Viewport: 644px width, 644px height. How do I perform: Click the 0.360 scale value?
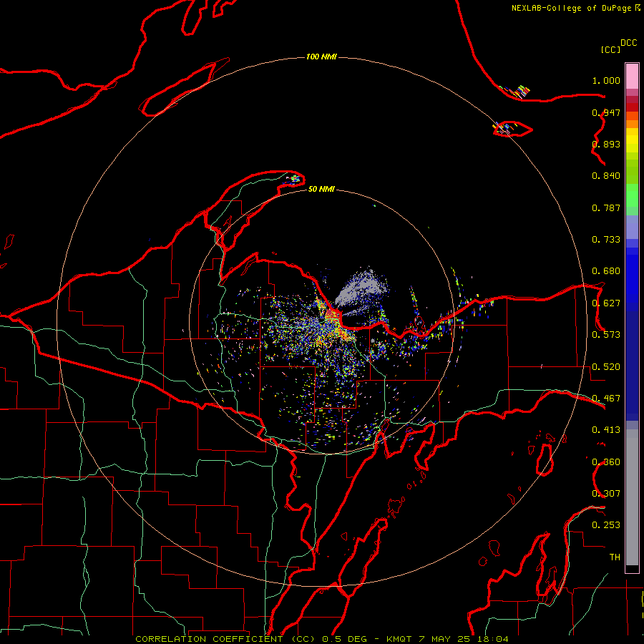tap(606, 462)
